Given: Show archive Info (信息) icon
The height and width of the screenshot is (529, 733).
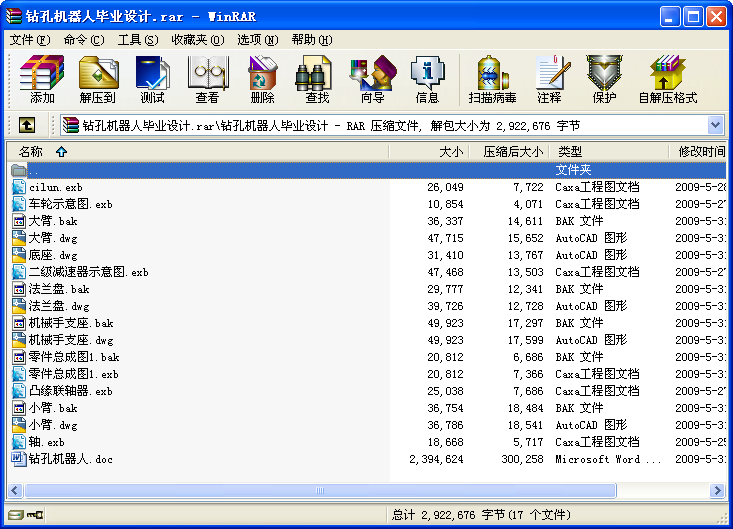Looking at the screenshot, I should 427,79.
